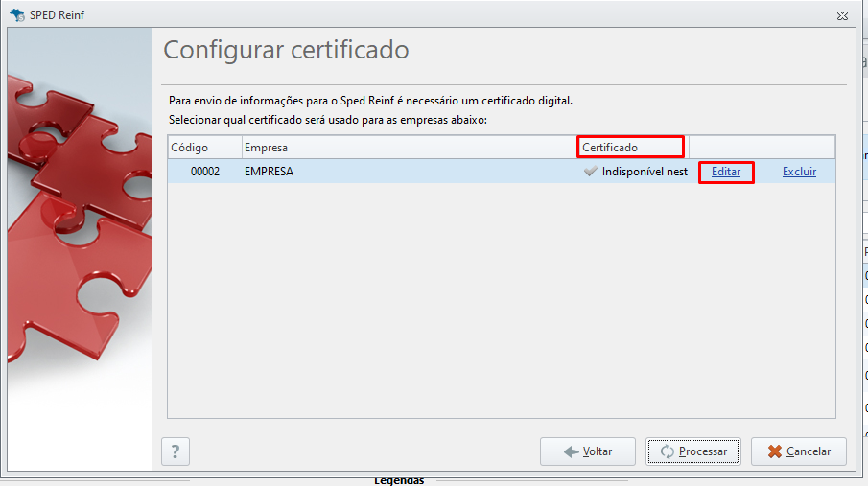Screen dimensions: 868x486
Task: Select the EMPRESA company name cell
Action: click(410, 172)
